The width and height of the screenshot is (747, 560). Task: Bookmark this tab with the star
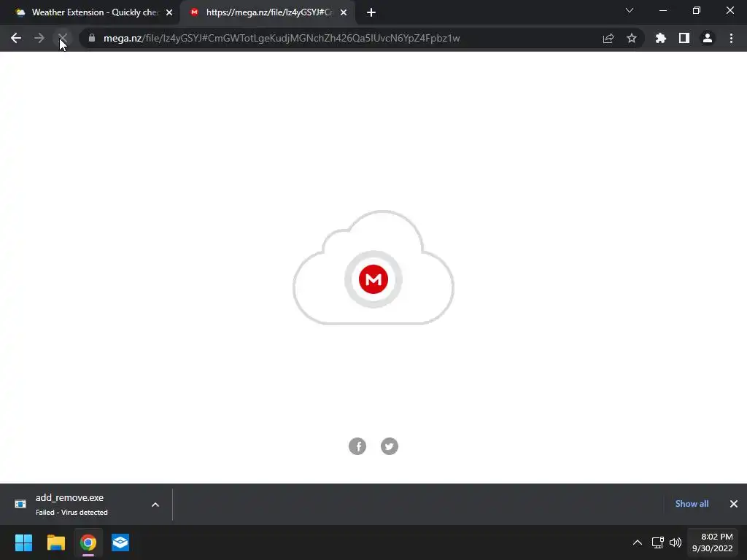[x=632, y=38]
